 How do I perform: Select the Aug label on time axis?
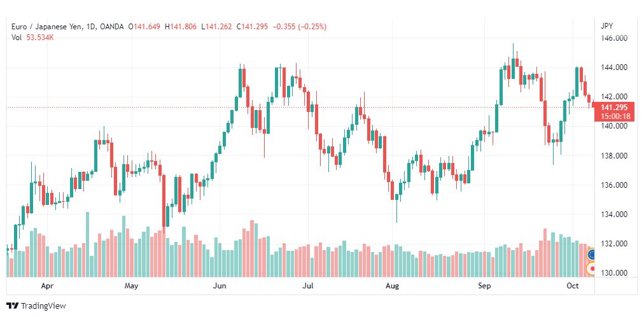(392, 285)
